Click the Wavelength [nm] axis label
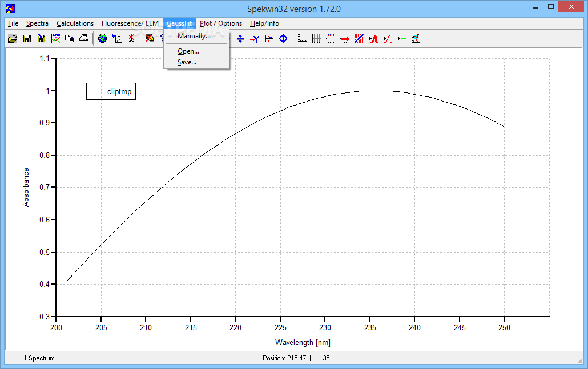Image resolution: width=588 pixels, height=369 pixels. pyautogui.click(x=303, y=342)
